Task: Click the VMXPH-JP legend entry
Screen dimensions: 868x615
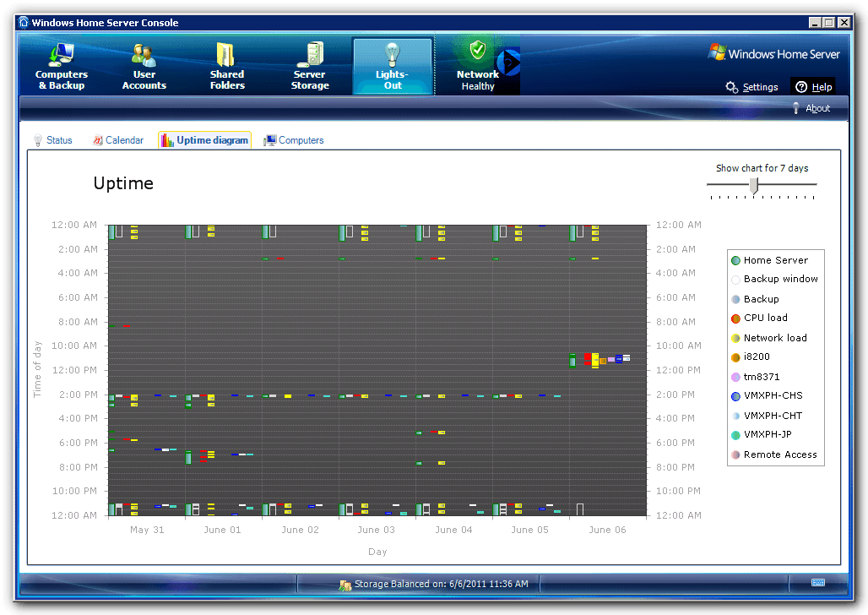Action: point(762,434)
